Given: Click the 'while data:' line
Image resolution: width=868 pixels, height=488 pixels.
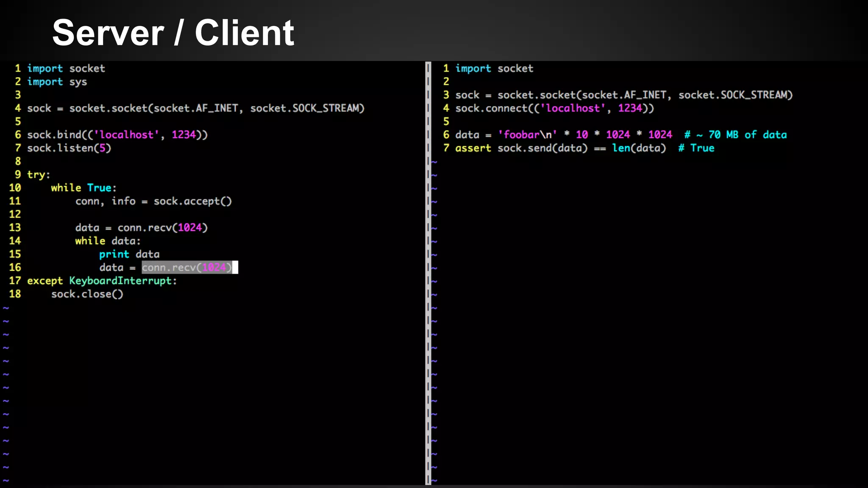Looking at the screenshot, I should coord(108,241).
